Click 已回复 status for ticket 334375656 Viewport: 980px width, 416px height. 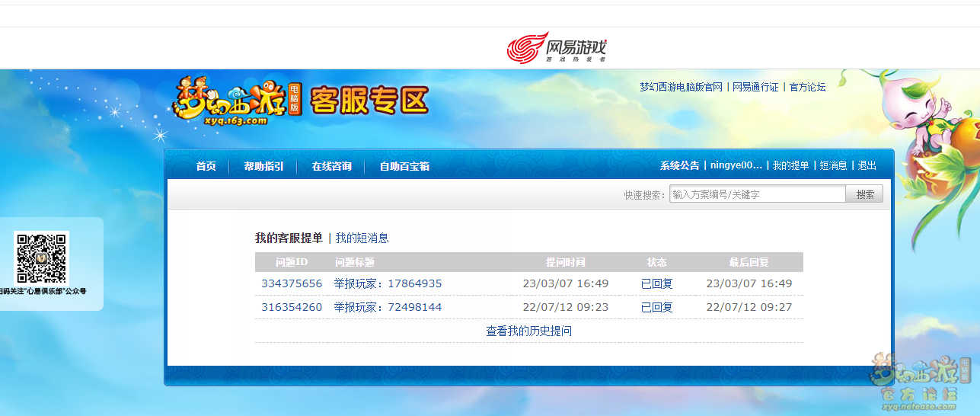click(x=657, y=283)
